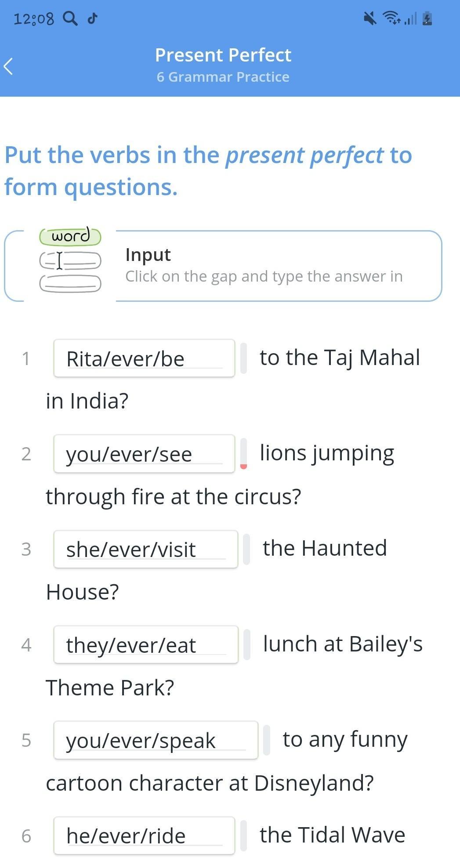Select the she/ever/visit input gap
Screen dimensions: 460x868
pos(145,549)
